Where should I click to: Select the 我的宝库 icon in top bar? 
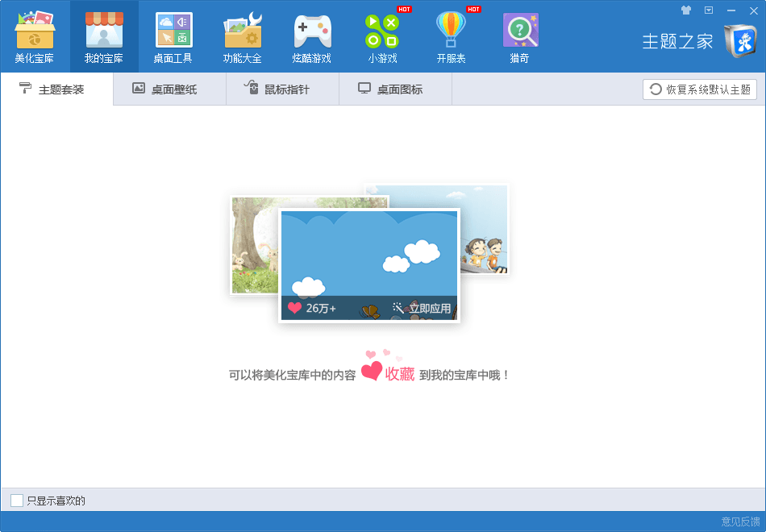[104, 36]
